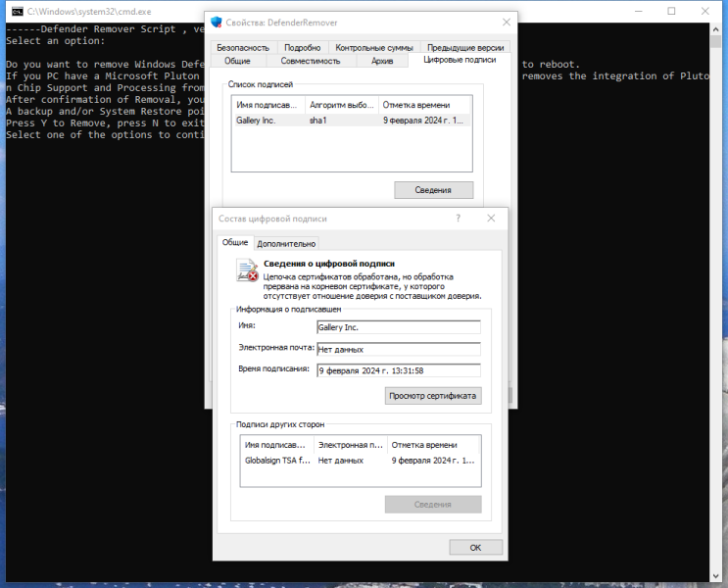728x588 pixels.
Task: Click the DefenderRemover shield icon in properties title
Action: 216,23
